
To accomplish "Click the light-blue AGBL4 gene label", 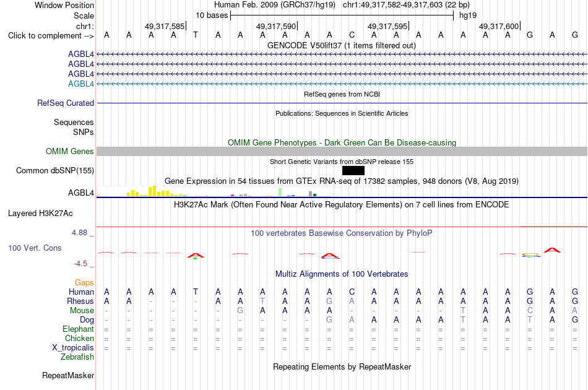I will point(81,84).
